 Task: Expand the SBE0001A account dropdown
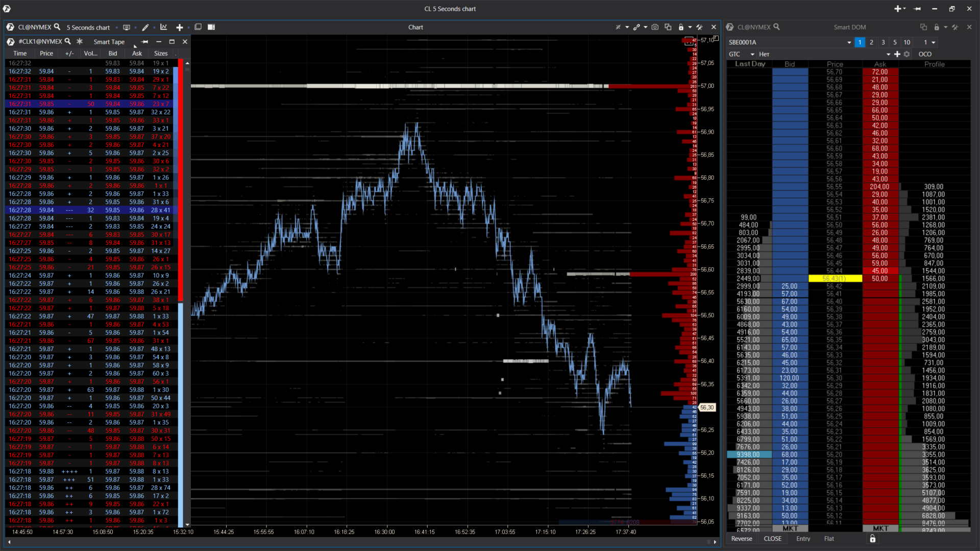(849, 42)
